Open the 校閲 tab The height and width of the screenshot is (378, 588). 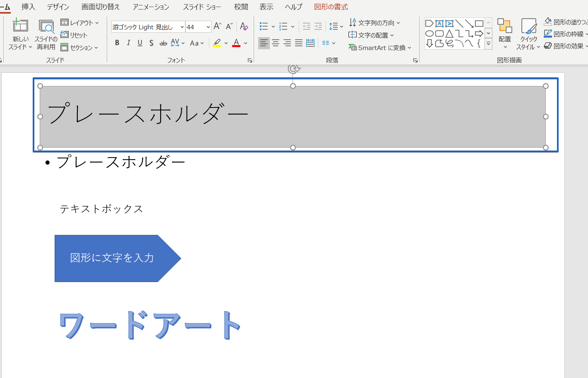pyautogui.click(x=241, y=7)
